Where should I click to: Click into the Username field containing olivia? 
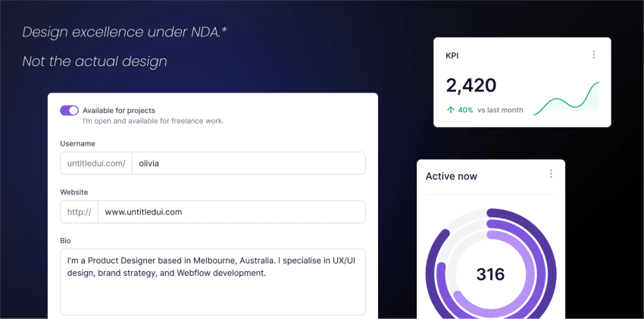[x=248, y=163]
